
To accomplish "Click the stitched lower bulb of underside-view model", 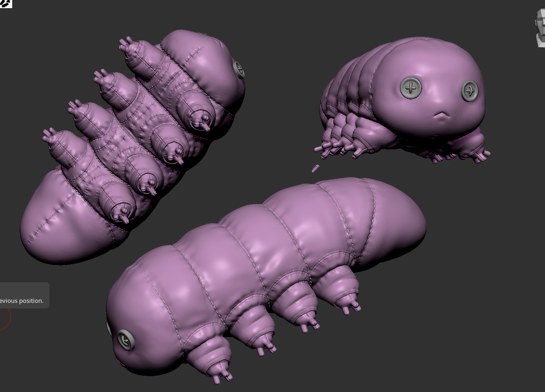I will [61, 228].
